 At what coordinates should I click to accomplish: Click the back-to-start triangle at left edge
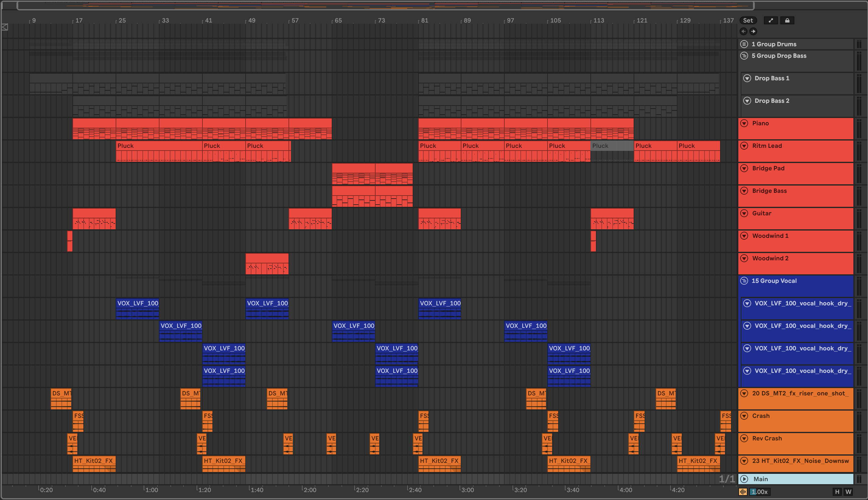click(x=5, y=27)
